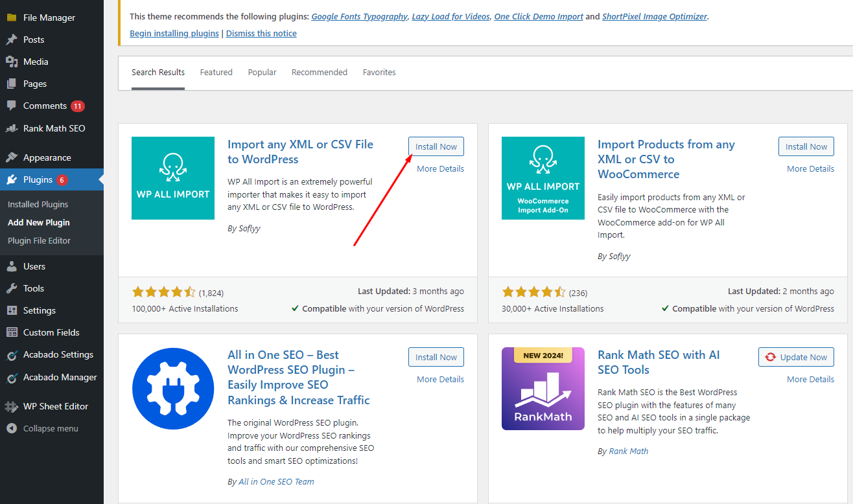
Task: Click the Comments speech bubble icon
Action: (12, 106)
